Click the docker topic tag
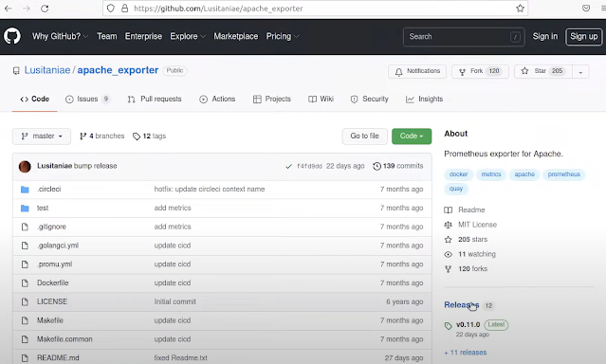The width and height of the screenshot is (606, 364). [458, 174]
